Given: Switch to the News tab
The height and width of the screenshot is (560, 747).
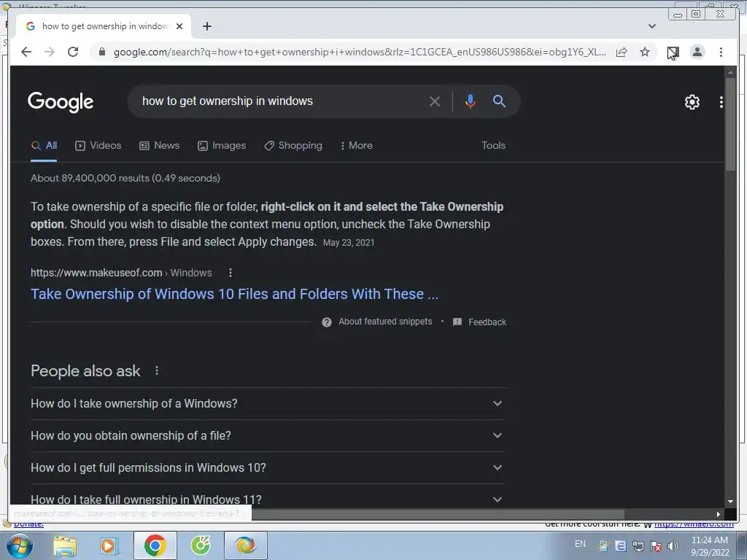Looking at the screenshot, I should point(159,146).
